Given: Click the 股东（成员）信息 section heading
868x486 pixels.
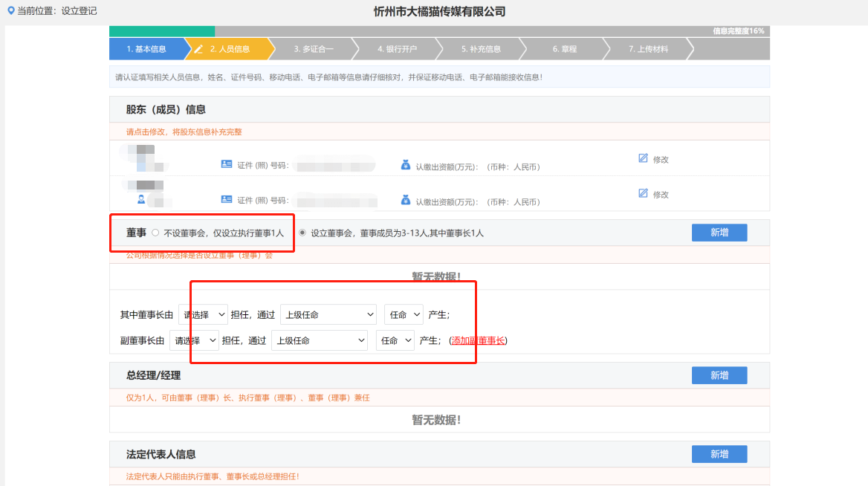Looking at the screenshot, I should pyautogui.click(x=166, y=109).
